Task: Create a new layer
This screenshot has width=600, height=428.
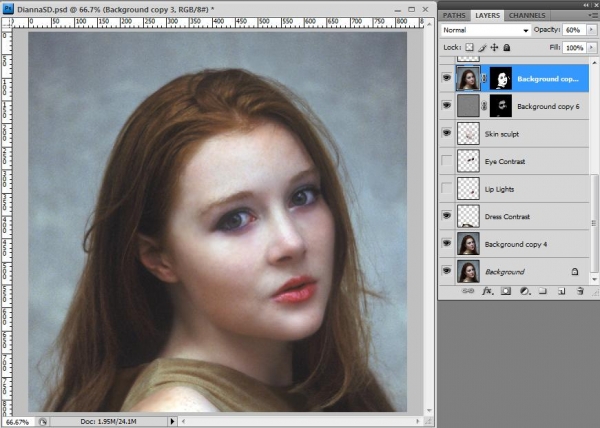Action: coord(561,291)
